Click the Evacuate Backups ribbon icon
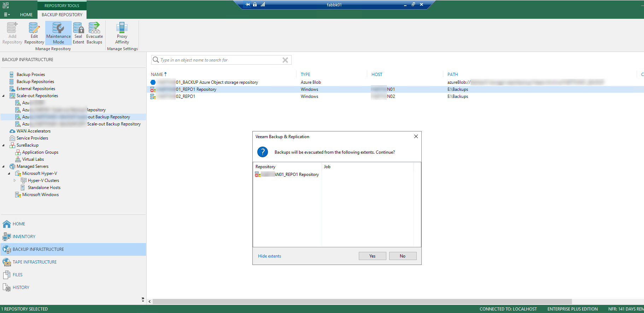Image resolution: width=644 pixels, height=313 pixels. pos(94,33)
